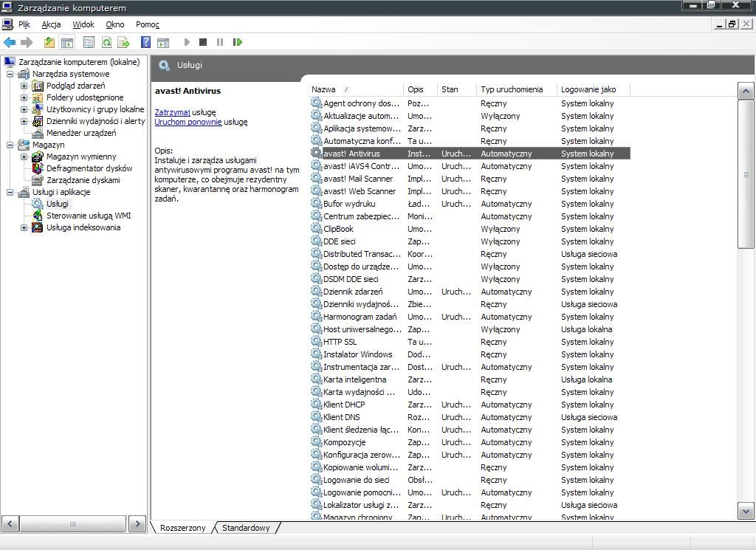Expand the Podgląd zdarzeń node
The height and width of the screenshot is (550, 756).
[x=24, y=86]
